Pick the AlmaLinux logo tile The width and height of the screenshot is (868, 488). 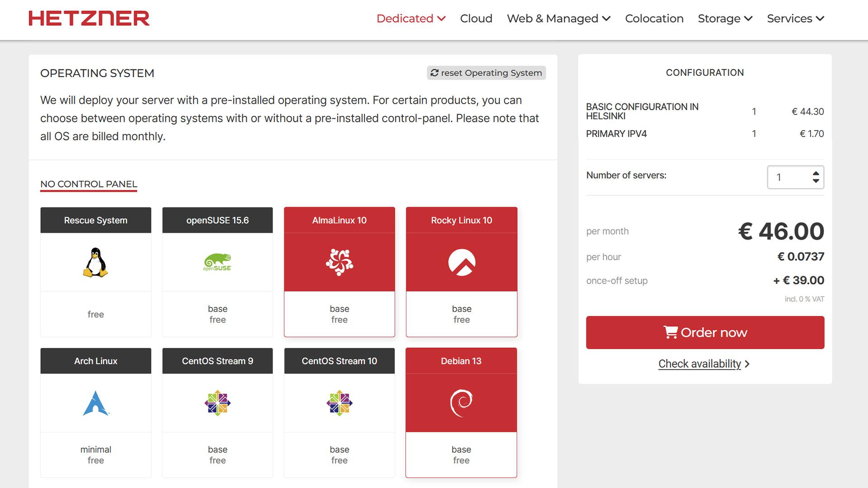[339, 262]
